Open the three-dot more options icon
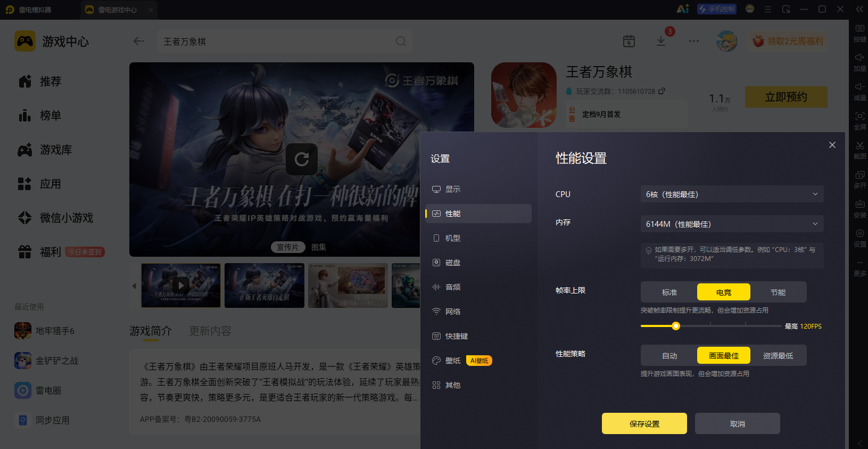868x449 pixels. (x=694, y=41)
